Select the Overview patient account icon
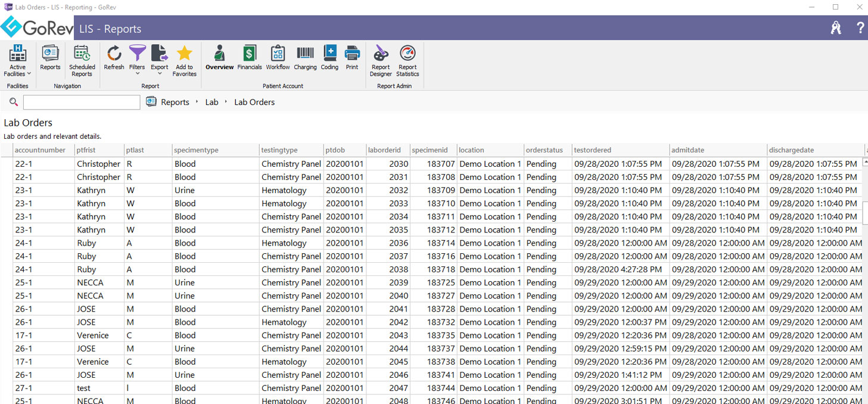This screenshot has height=404, width=868. (220, 58)
